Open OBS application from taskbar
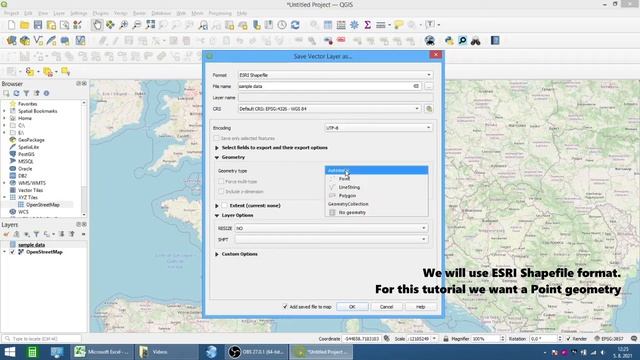The width and height of the screenshot is (640, 360). point(256,352)
